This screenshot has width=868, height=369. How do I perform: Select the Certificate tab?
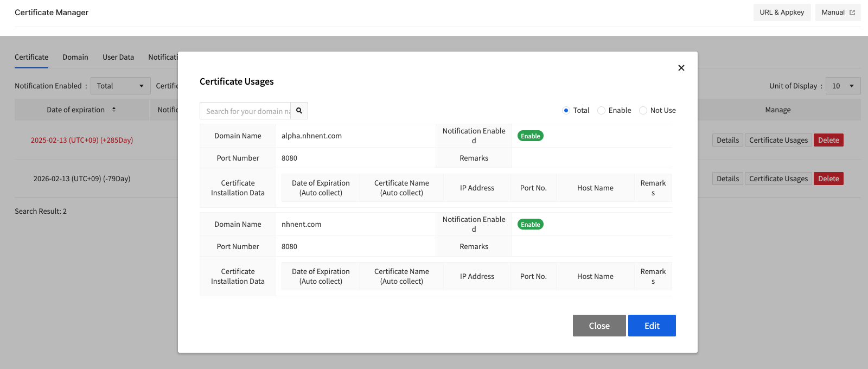31,57
